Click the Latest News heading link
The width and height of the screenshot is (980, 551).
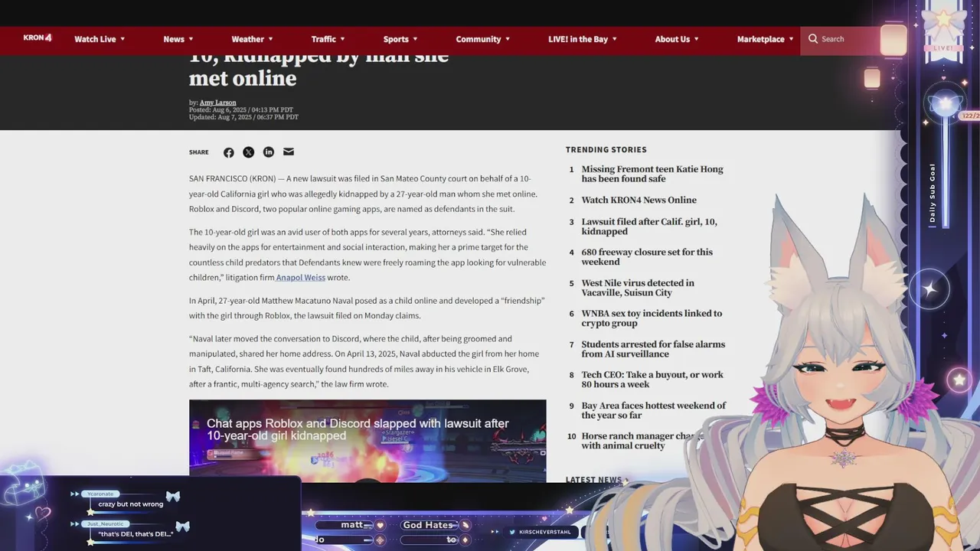pyautogui.click(x=596, y=480)
